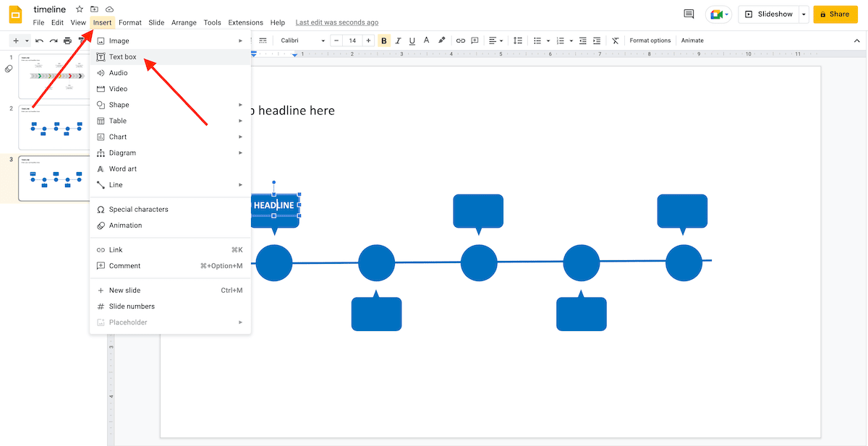Open the Last edit was seconds ago link

point(337,22)
